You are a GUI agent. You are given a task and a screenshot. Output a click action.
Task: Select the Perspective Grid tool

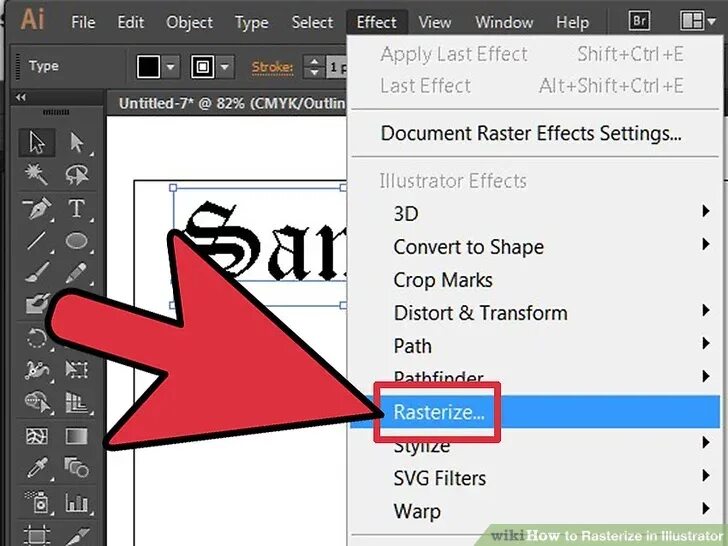pos(76,402)
